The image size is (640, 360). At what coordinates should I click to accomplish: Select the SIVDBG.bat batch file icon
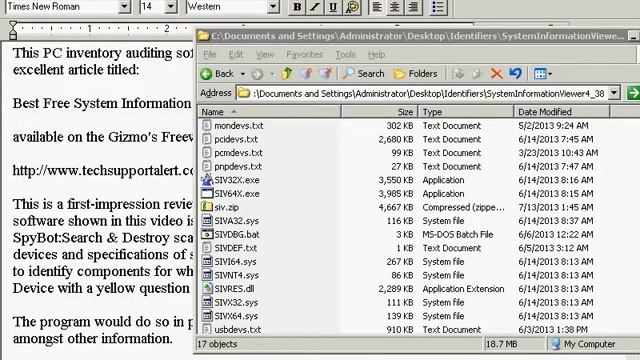point(207,234)
